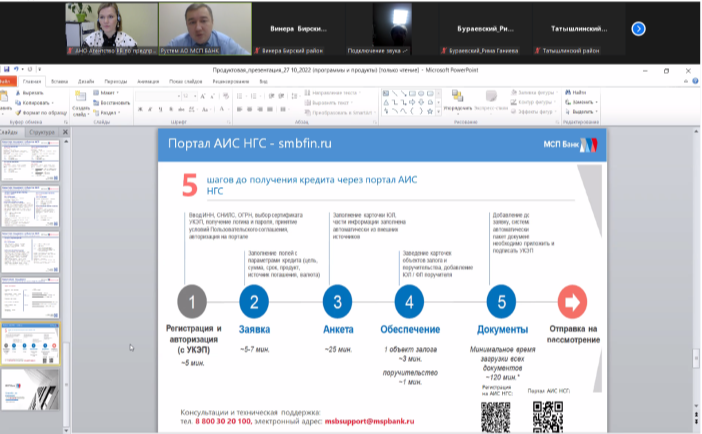The image size is (702, 434).
Task: Click the Undo arrow icon
Action: tap(16, 69)
